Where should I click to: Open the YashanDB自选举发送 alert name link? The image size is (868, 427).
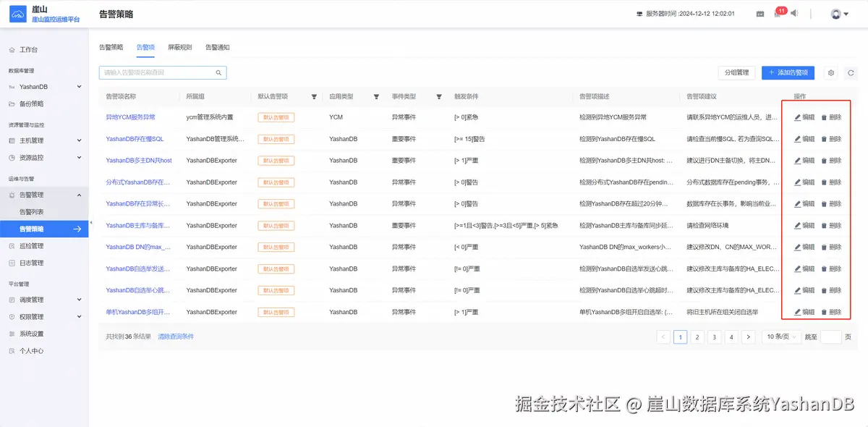point(138,269)
